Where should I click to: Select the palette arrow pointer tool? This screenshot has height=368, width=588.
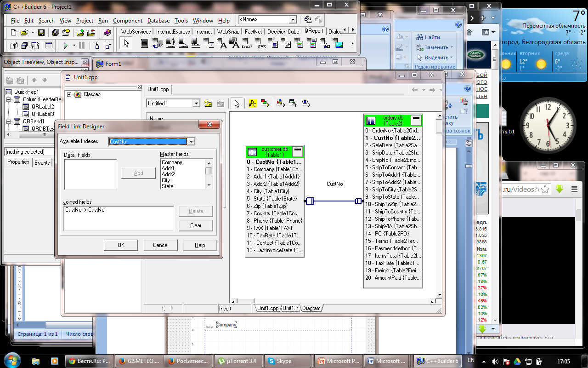click(126, 44)
